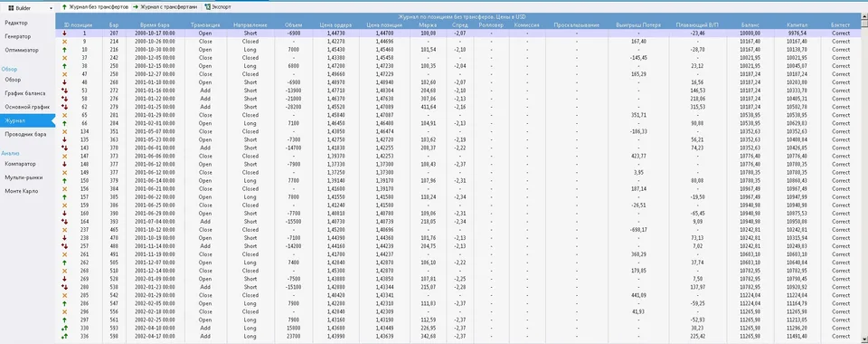Screen dimensions: 868x344
Task: Click the add-long icon of position 330
Action: coord(65,328)
